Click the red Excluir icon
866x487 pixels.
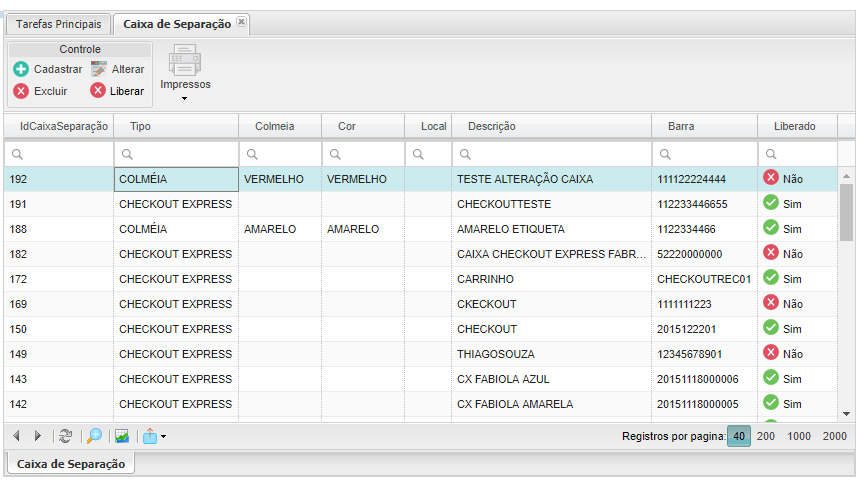pos(21,91)
